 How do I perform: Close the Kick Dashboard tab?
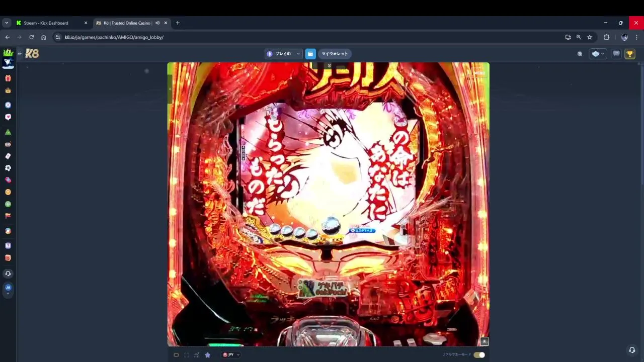(x=86, y=23)
